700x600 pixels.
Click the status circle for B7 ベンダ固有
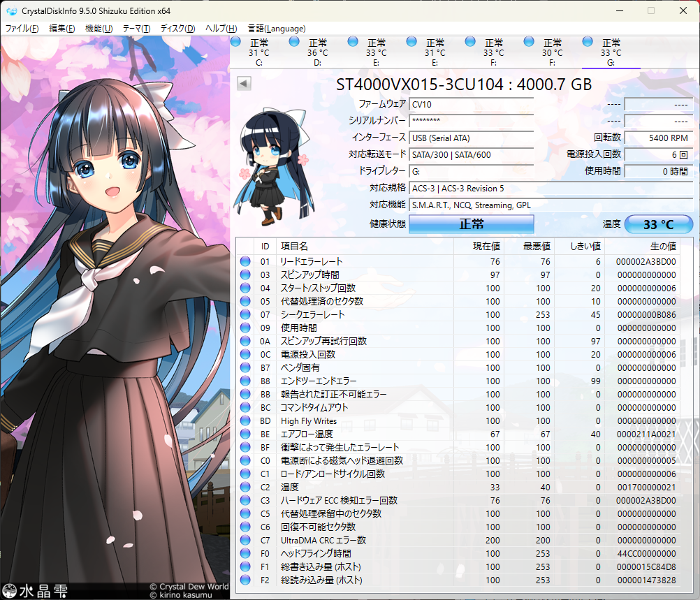coord(245,367)
